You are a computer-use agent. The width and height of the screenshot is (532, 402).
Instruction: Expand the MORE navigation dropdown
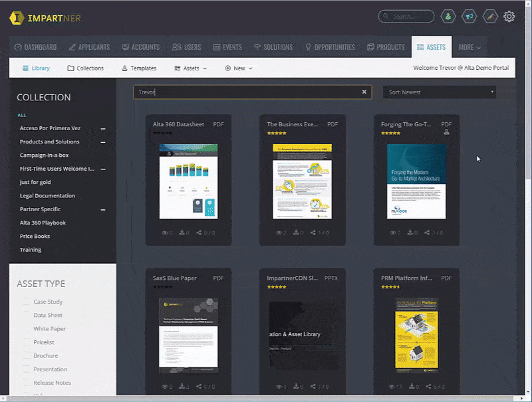tap(469, 47)
